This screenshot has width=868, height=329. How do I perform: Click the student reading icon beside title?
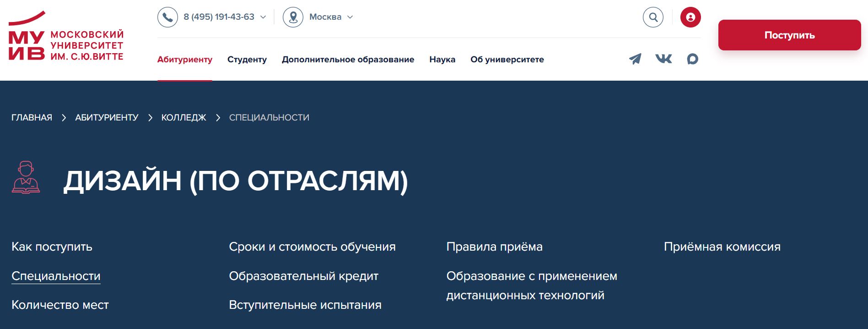click(x=26, y=177)
